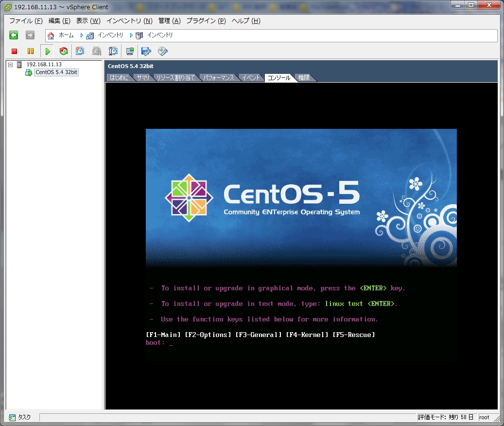Click root user label in status bar

pos(484,417)
